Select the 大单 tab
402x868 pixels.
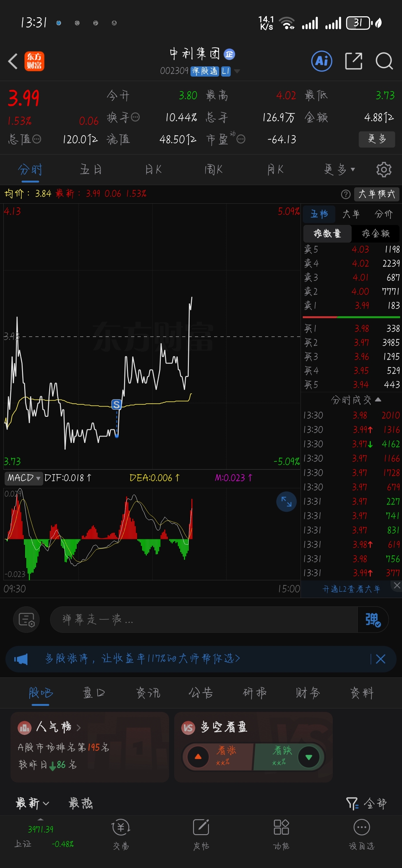351,214
